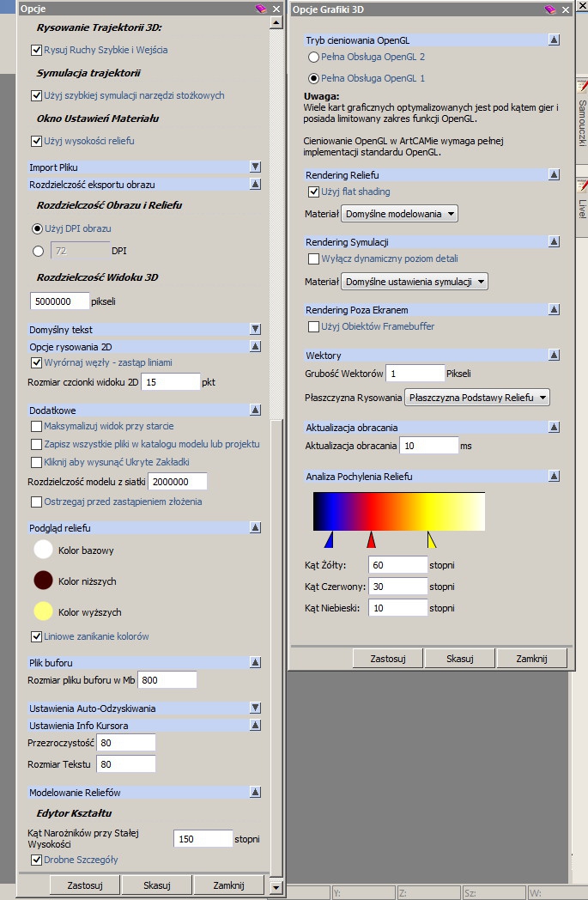Click blue angle marker under gradient

[x=330, y=539]
